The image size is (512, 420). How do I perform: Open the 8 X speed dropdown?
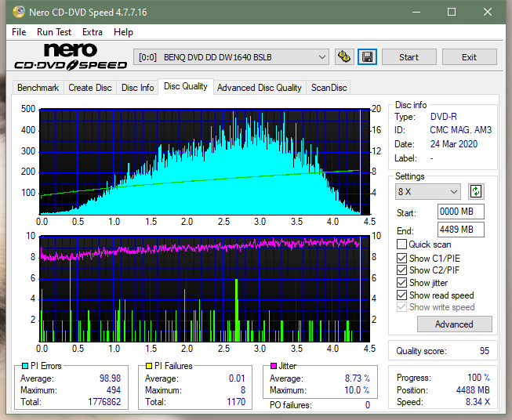click(x=428, y=191)
